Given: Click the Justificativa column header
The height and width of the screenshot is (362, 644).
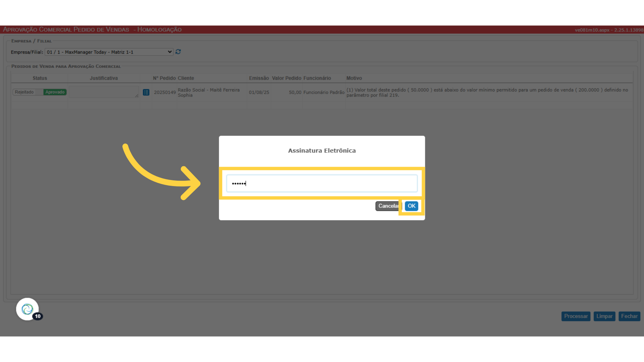Looking at the screenshot, I should (x=104, y=78).
